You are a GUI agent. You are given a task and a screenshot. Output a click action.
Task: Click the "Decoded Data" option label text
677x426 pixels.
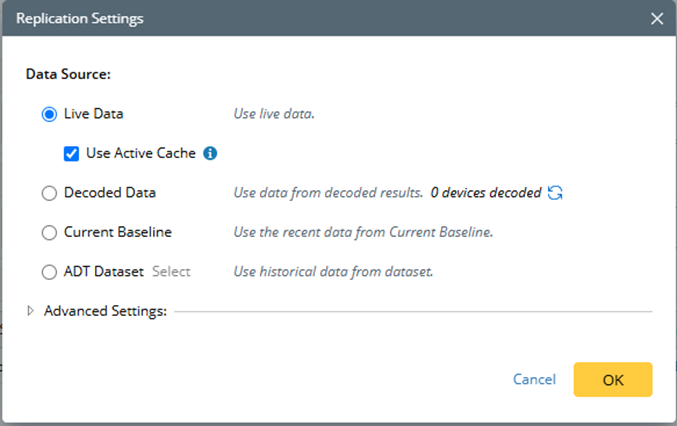coord(110,193)
